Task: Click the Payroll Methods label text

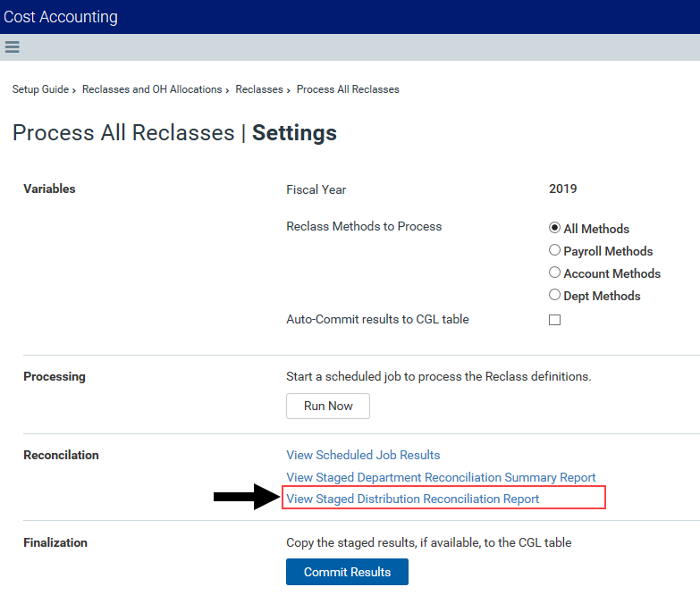Action: pos(608,251)
